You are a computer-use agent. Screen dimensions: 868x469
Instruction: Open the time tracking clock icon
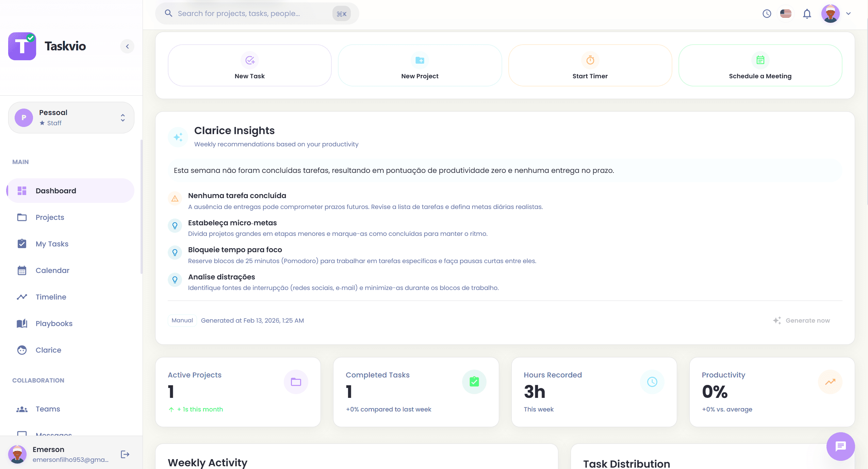(x=767, y=13)
